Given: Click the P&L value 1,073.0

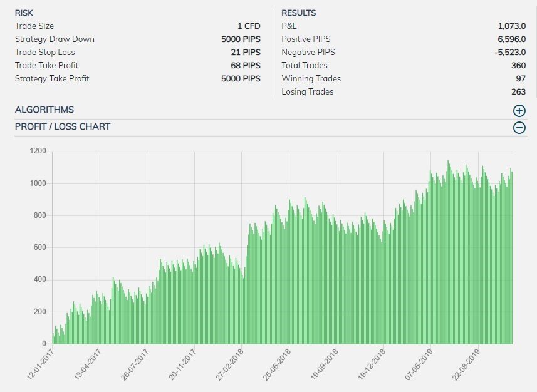Looking at the screenshot, I should pos(512,26).
